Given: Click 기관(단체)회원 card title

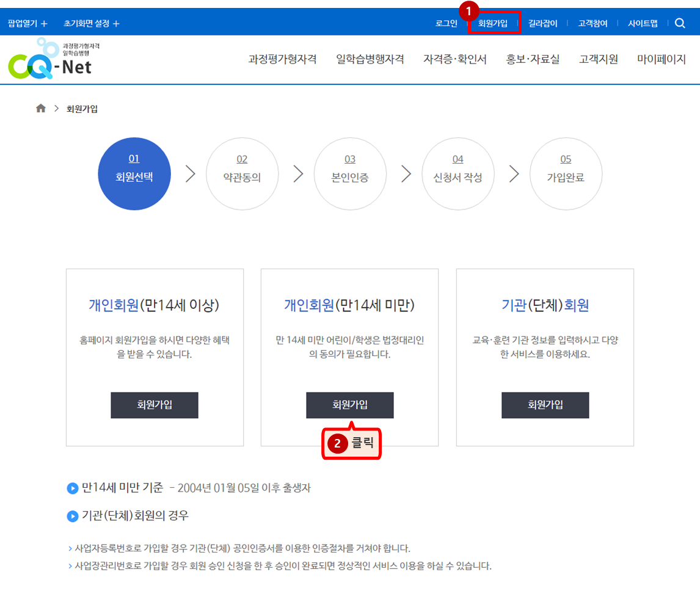Looking at the screenshot, I should pyautogui.click(x=545, y=305).
